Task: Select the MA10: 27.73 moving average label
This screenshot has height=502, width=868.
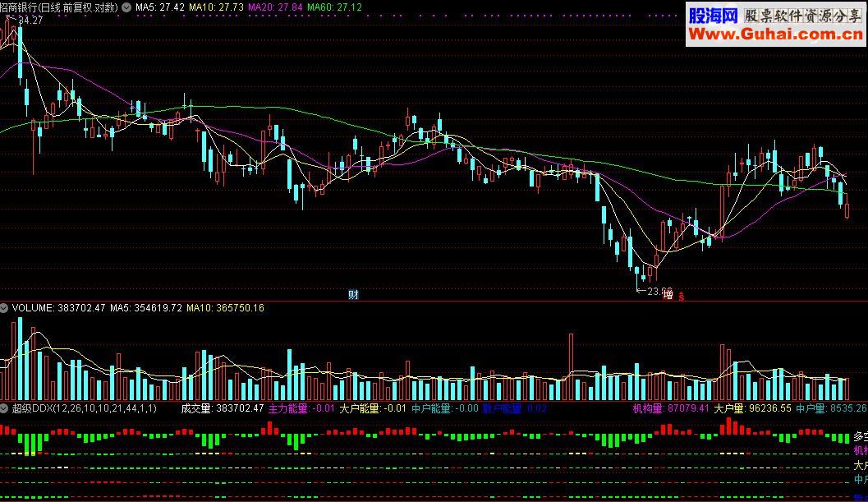Action: pos(216,7)
